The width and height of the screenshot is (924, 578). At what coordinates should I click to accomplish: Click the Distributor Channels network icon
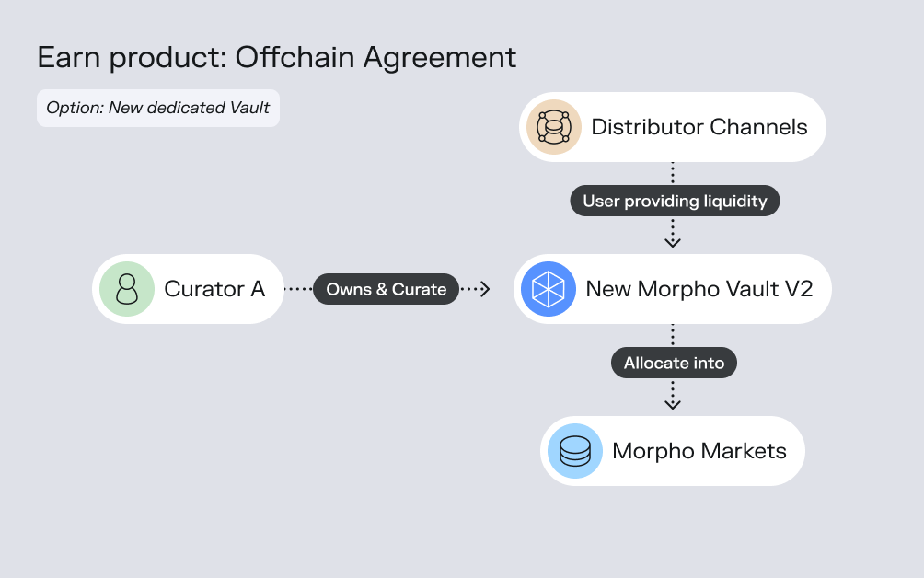tap(554, 127)
